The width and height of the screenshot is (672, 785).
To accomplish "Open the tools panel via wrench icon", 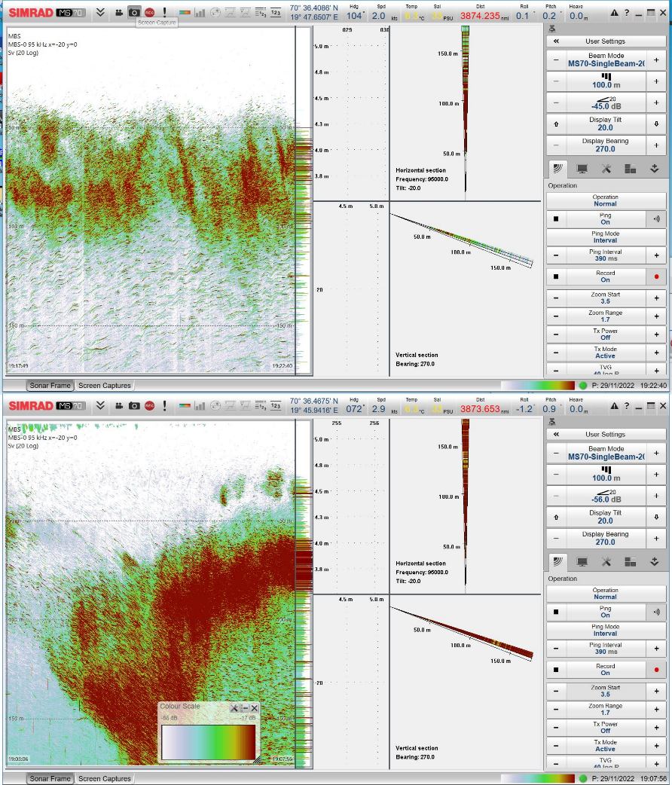I will click(x=606, y=169).
